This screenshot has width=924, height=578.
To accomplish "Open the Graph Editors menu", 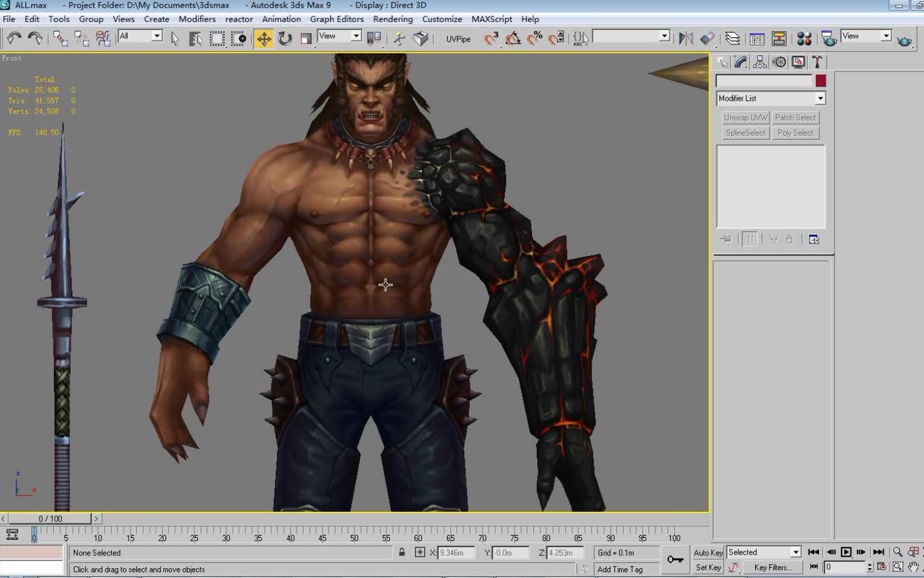I will click(336, 19).
